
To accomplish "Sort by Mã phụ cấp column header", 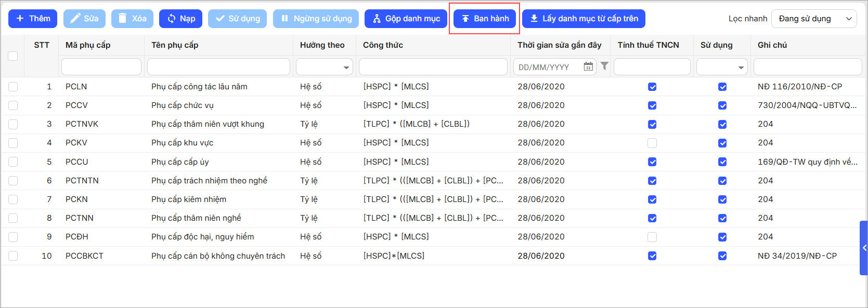I will click(x=88, y=45).
